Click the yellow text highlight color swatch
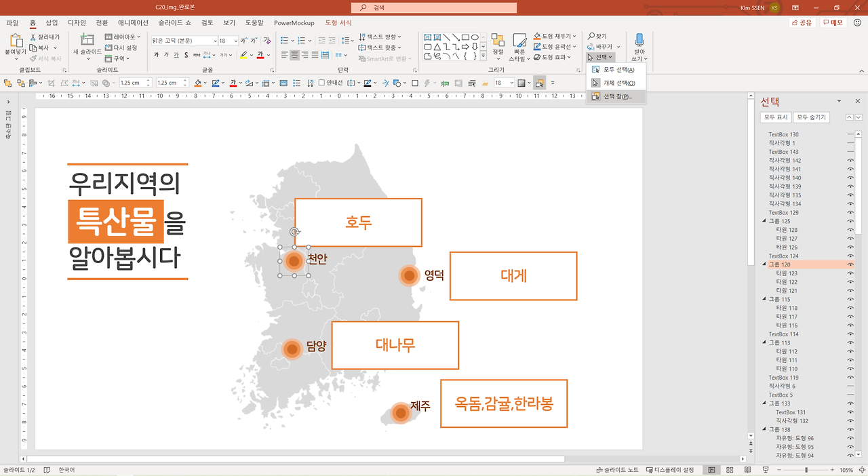 (x=243, y=55)
